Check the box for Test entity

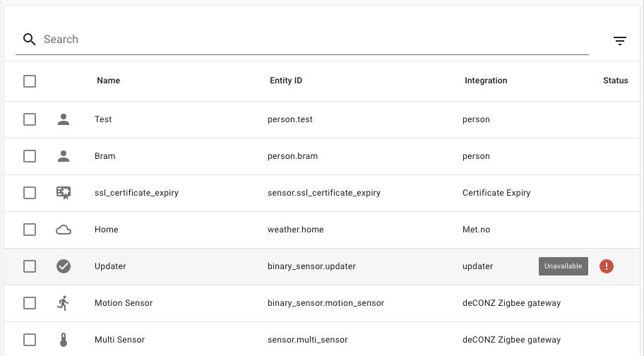click(30, 119)
